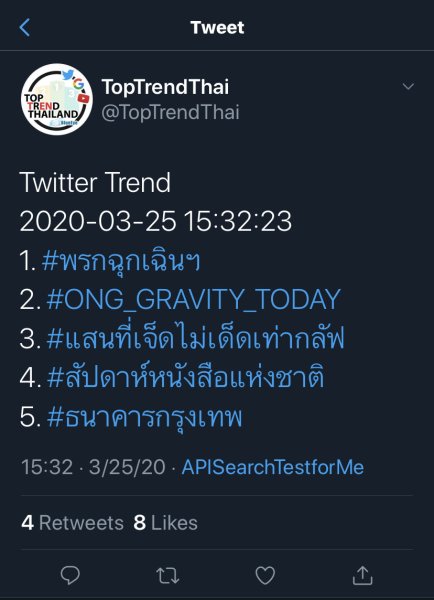Retweet with the retweet arrows icon
The width and height of the screenshot is (434, 600).
(168, 576)
